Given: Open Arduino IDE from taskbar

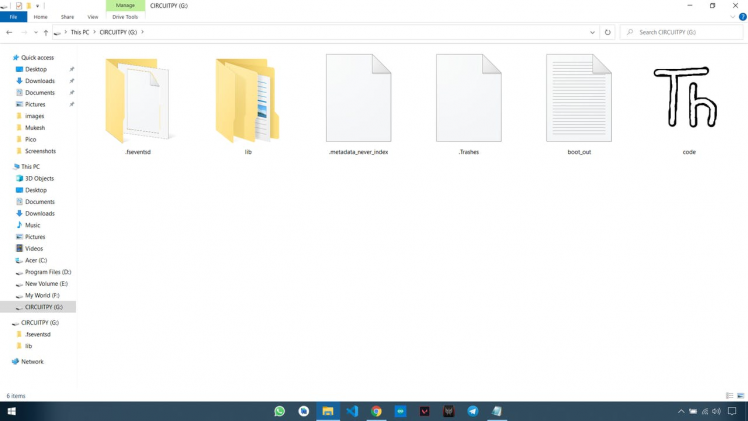Looking at the screenshot, I should pos(400,411).
